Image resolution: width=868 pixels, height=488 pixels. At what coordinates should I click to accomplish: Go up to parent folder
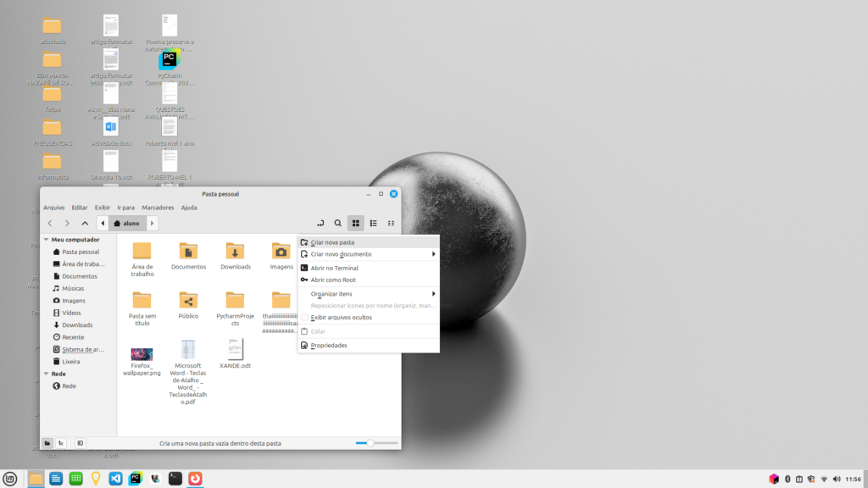pos(85,223)
